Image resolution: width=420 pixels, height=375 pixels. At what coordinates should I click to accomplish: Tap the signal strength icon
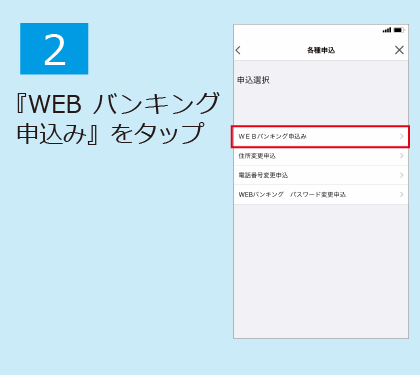click(x=387, y=30)
